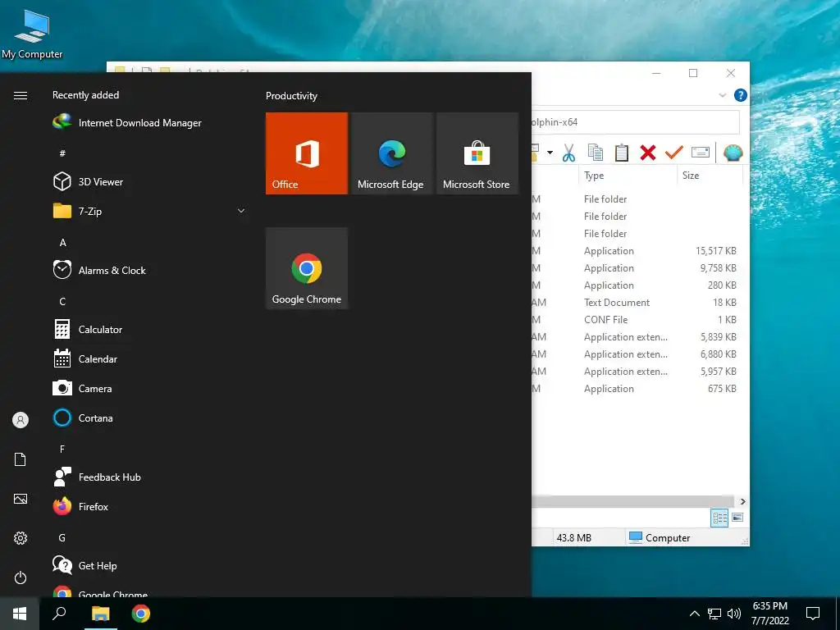Select the 15,517 KB Application row
This screenshot has width=840, height=630.
point(636,251)
